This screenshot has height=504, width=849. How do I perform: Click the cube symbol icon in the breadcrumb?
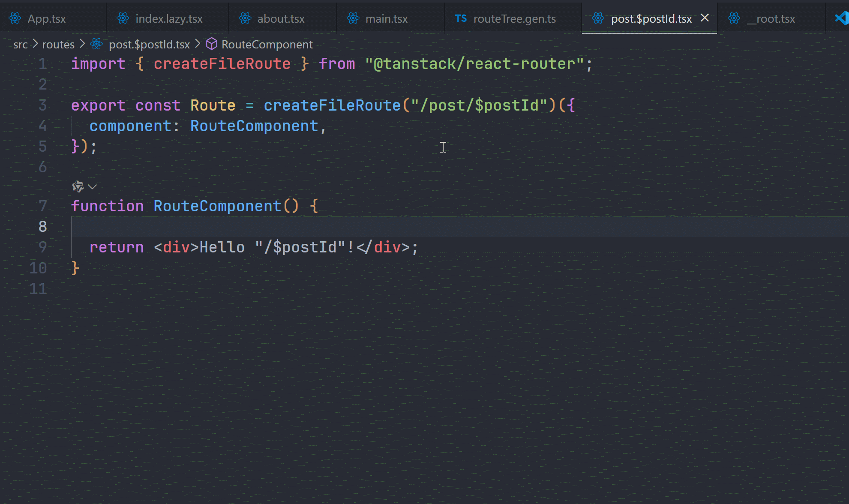212,44
